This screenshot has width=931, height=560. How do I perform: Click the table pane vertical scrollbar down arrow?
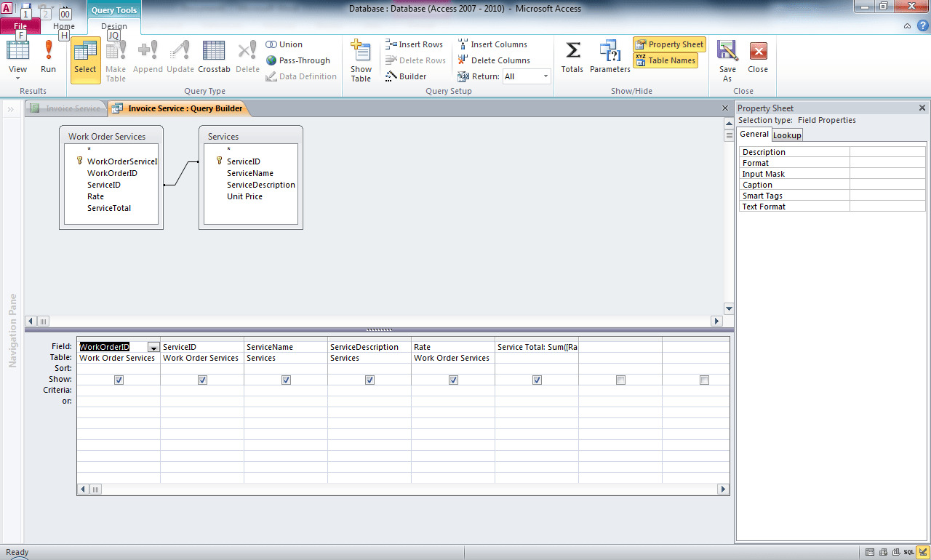729,308
